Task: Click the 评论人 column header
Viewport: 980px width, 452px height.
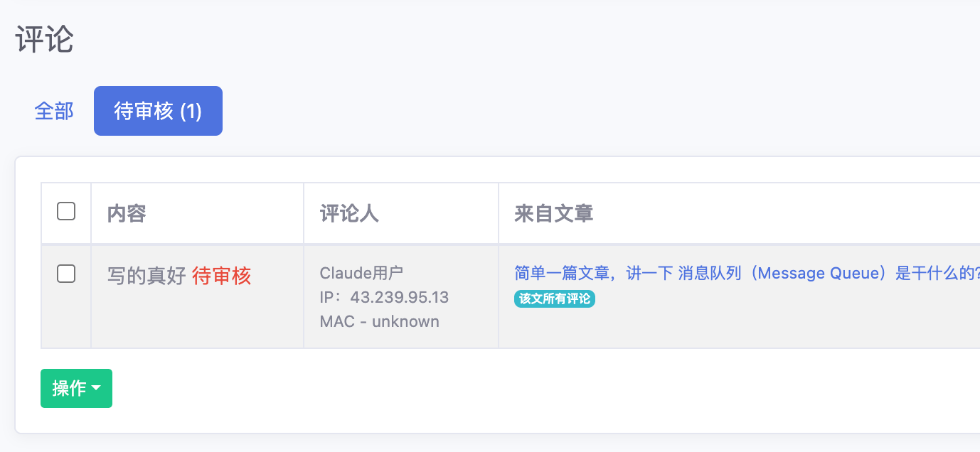Action: pyautogui.click(x=349, y=213)
